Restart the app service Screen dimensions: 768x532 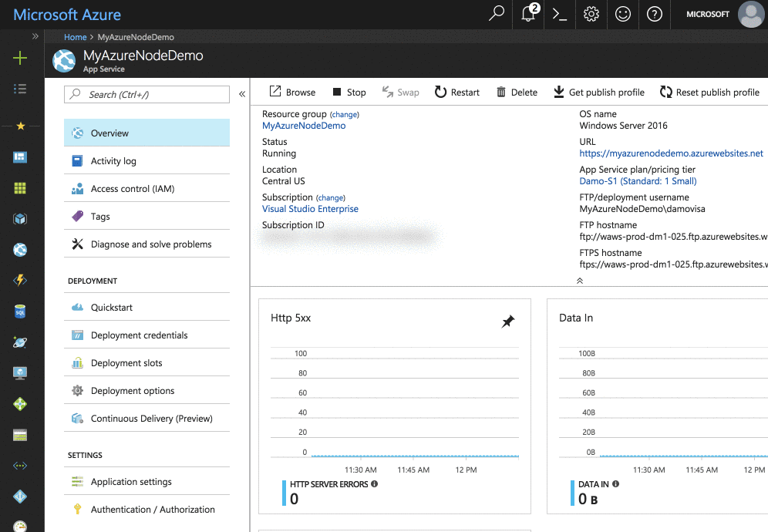(x=457, y=92)
